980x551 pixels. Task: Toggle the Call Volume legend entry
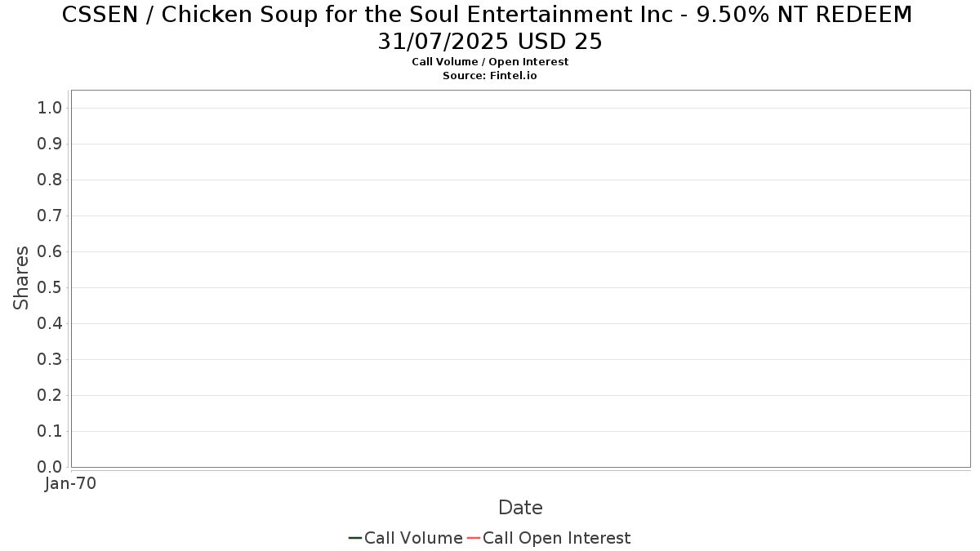tap(413, 538)
